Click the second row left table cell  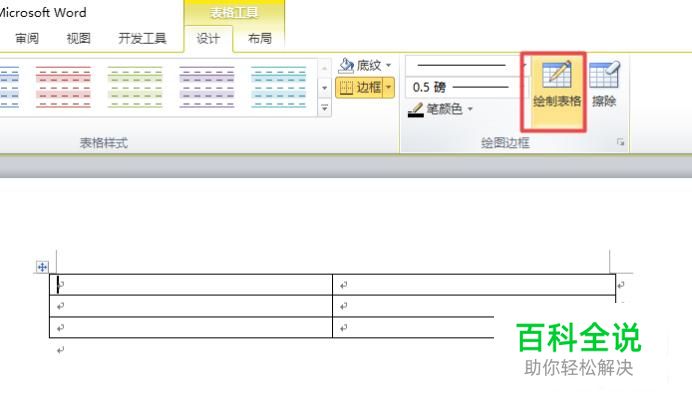191,306
